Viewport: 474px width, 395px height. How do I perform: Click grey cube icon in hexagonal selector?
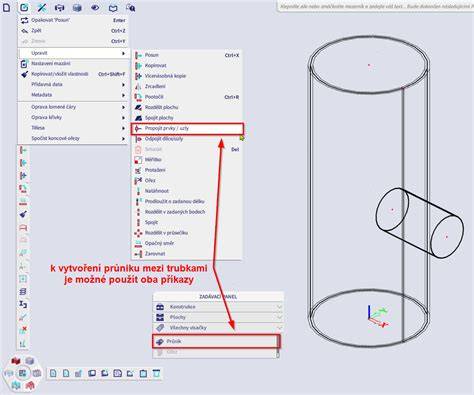pos(30,360)
